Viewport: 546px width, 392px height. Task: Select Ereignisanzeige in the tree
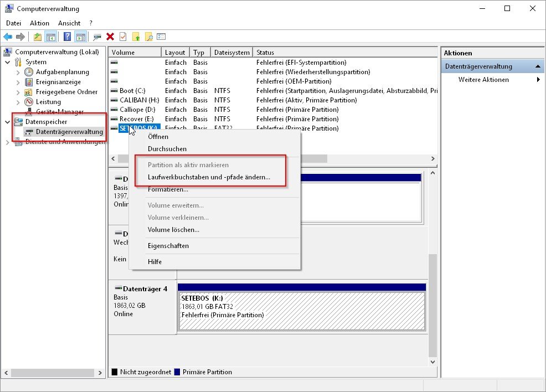59,82
